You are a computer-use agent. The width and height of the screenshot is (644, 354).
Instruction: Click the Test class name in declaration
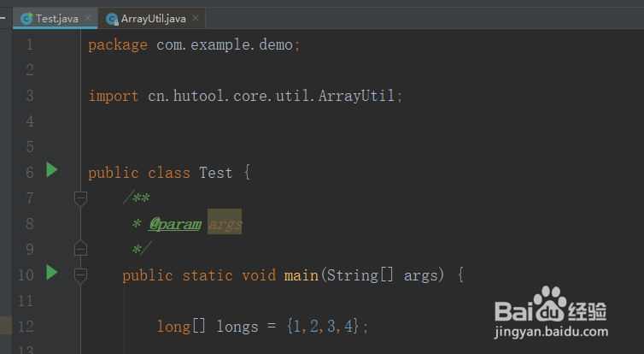pyautogui.click(x=215, y=173)
